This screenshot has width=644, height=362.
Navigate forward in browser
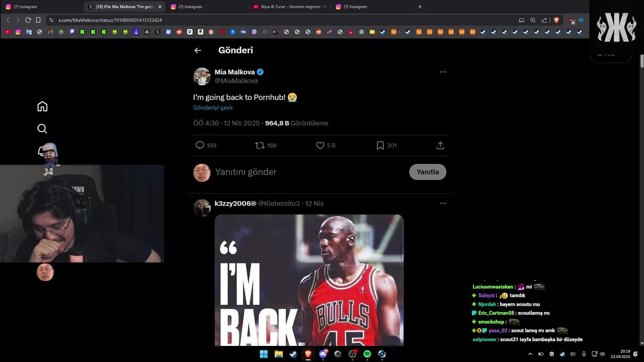[x=18, y=20]
